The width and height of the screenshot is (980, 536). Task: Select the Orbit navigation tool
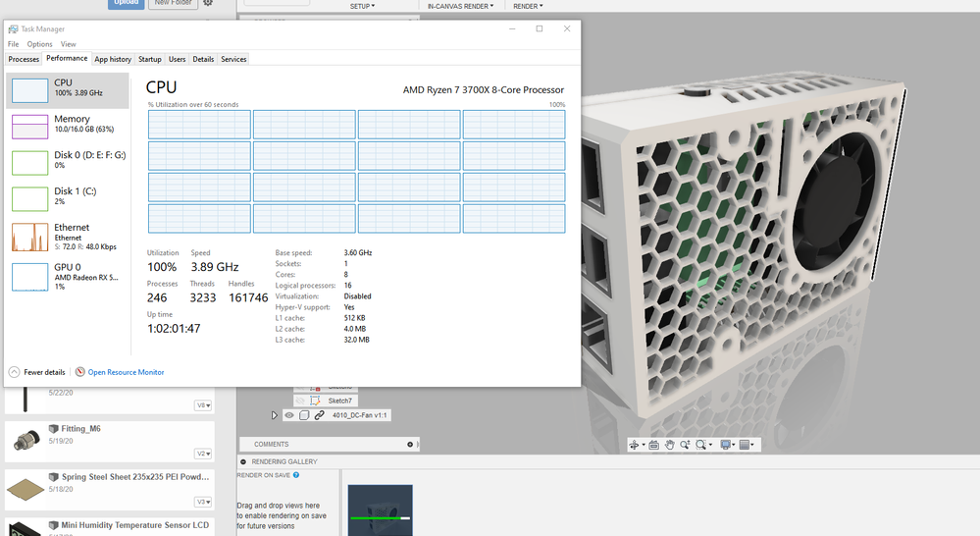coord(635,445)
